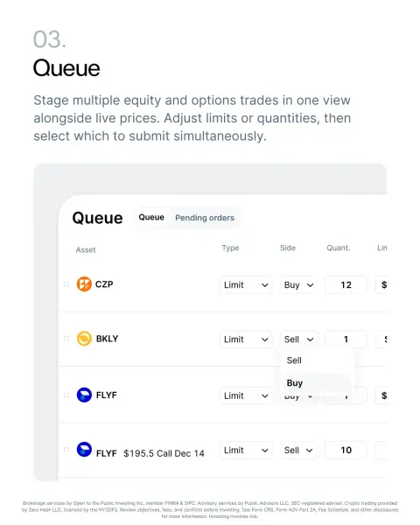Open the Limit type dropdown for BKLY

246,339
